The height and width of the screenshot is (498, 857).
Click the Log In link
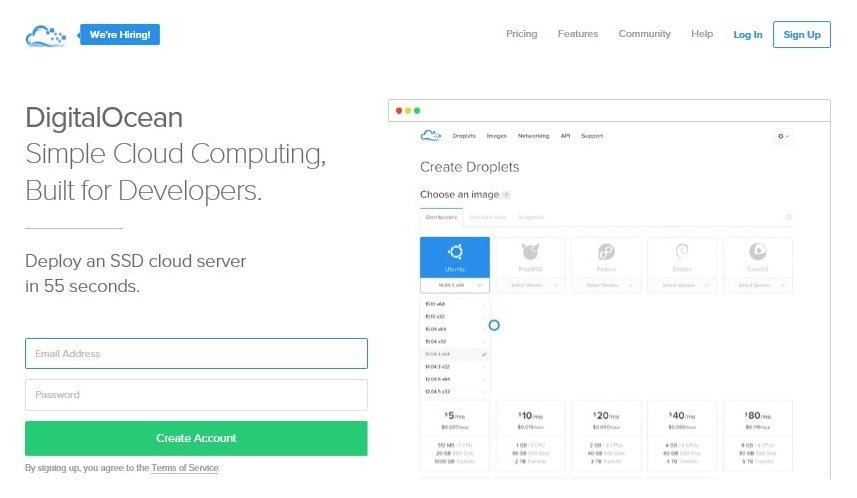(748, 34)
